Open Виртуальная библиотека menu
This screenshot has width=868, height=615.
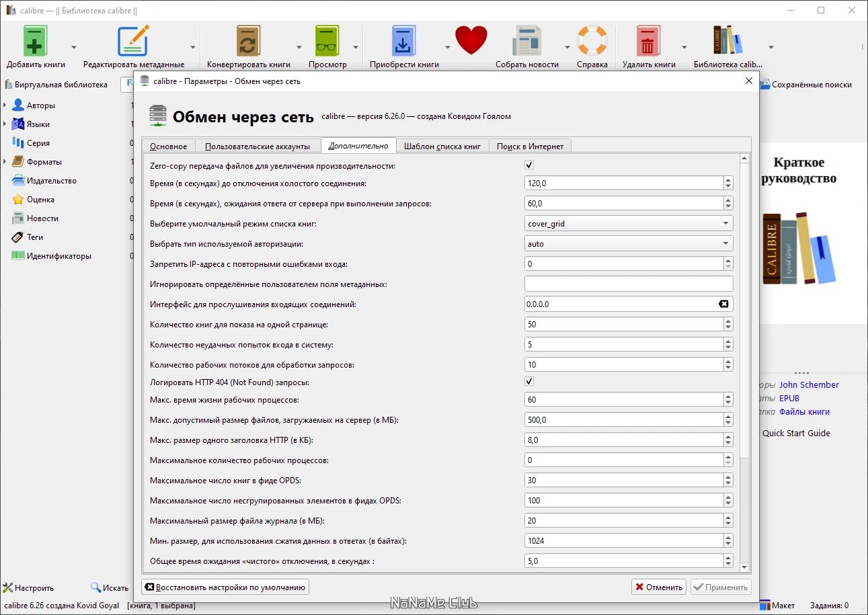point(56,85)
